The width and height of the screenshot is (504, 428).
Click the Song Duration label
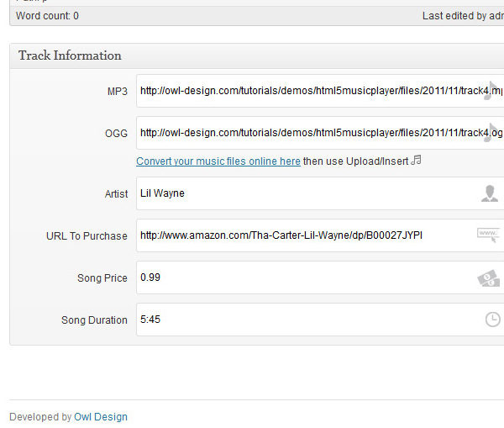click(x=94, y=320)
